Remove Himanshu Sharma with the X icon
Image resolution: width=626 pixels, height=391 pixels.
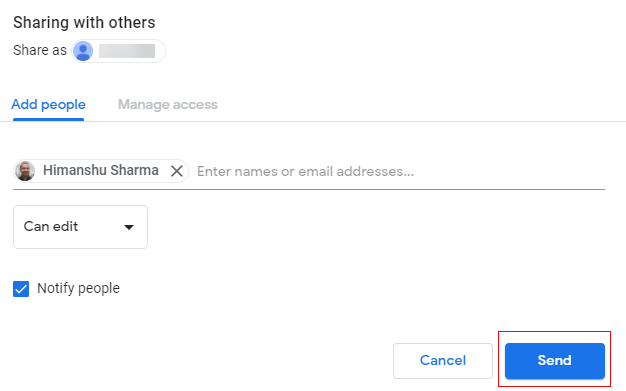(176, 171)
